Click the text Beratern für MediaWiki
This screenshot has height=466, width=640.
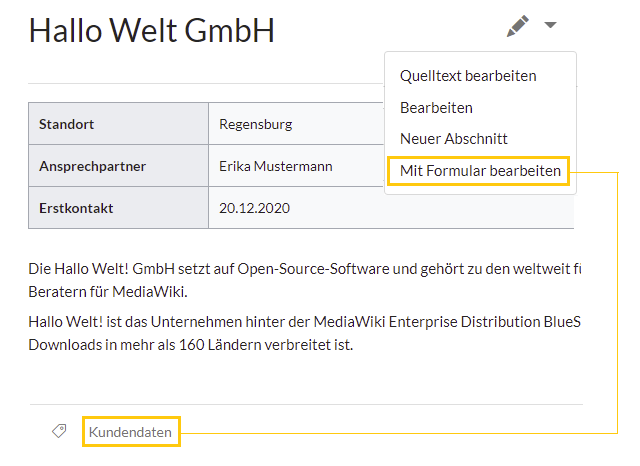108,292
